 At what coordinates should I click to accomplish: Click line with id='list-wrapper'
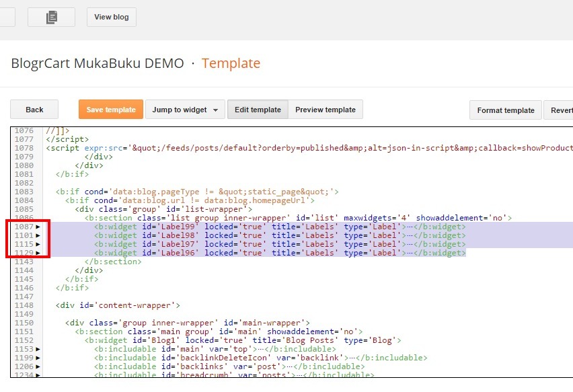click(163, 209)
